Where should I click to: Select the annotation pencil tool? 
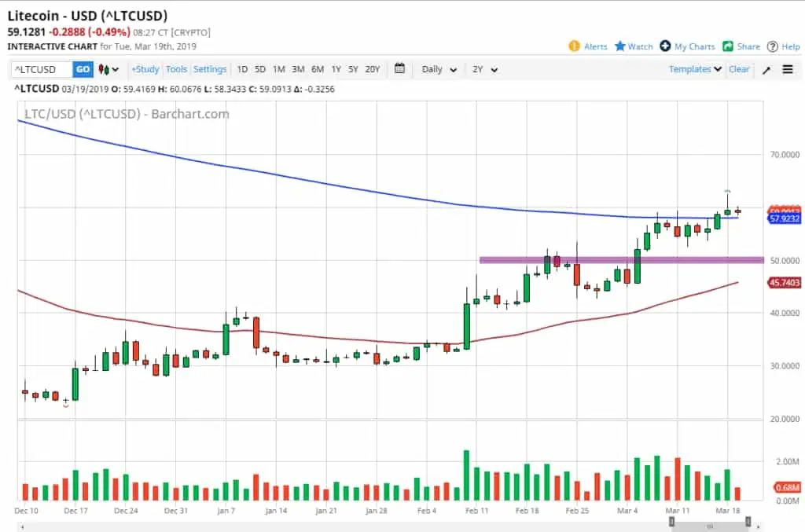tap(765, 69)
